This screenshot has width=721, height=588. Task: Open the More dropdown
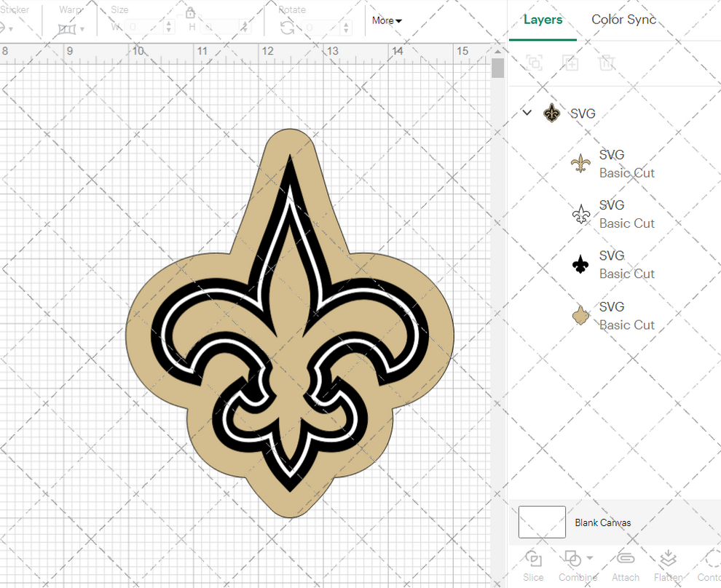(x=386, y=20)
